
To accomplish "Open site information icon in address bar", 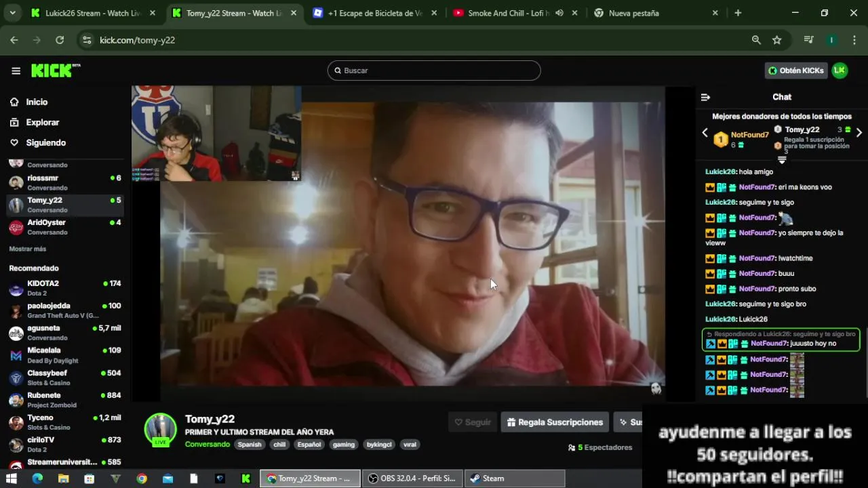I will 87,40.
